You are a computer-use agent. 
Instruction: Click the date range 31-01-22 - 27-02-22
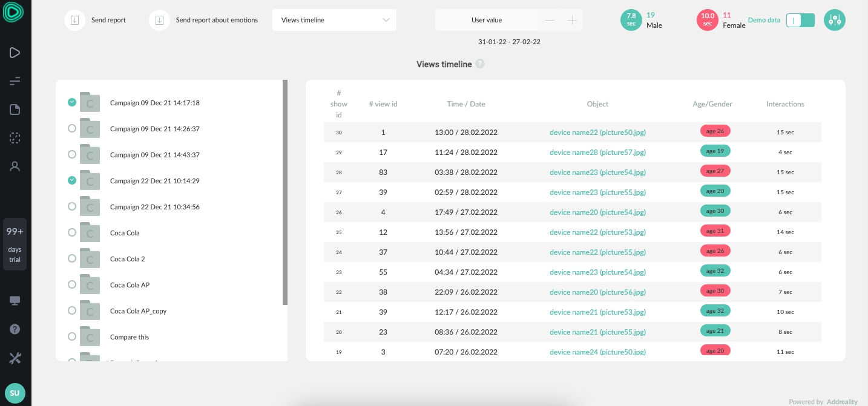pyautogui.click(x=509, y=42)
